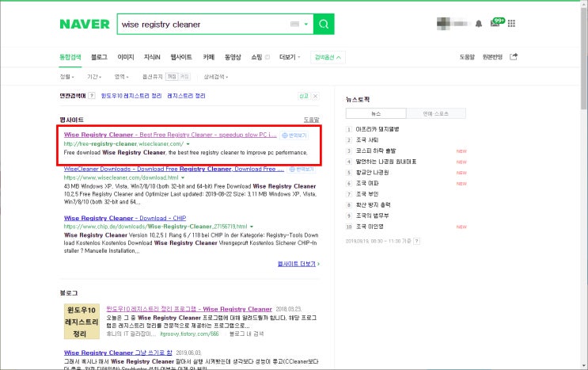Switch to the 쇼핑 tab
Viewport: 588px width, 370px height.
256,57
